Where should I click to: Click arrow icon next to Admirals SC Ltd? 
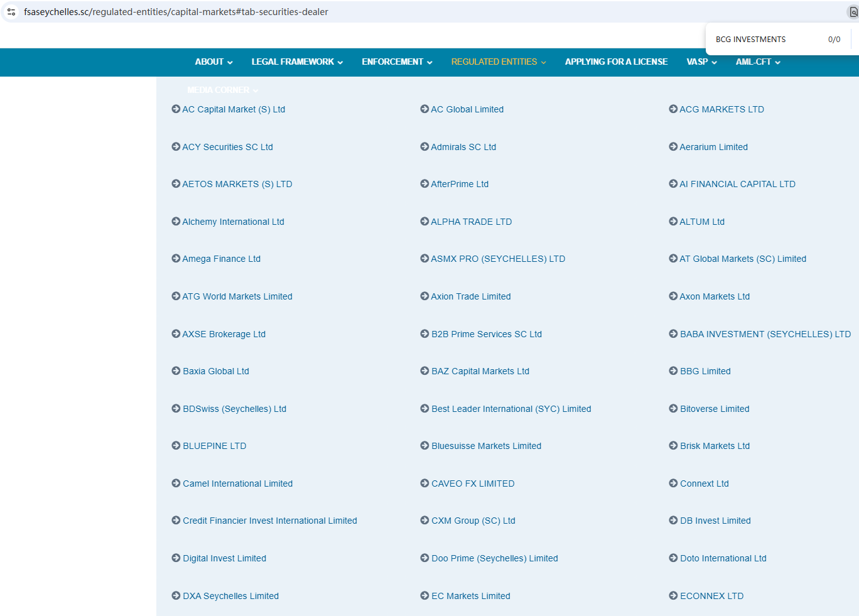424,147
